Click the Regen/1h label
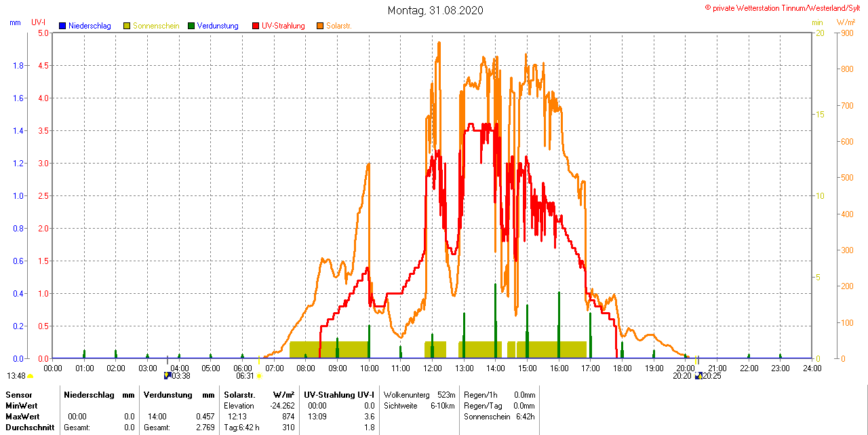Image resolution: width=868 pixels, height=435 pixels. (x=481, y=395)
